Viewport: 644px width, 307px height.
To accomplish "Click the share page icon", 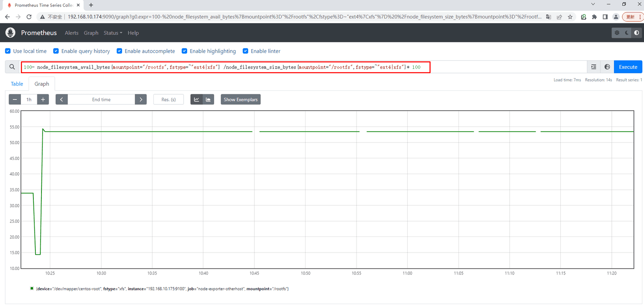I will point(559,17).
